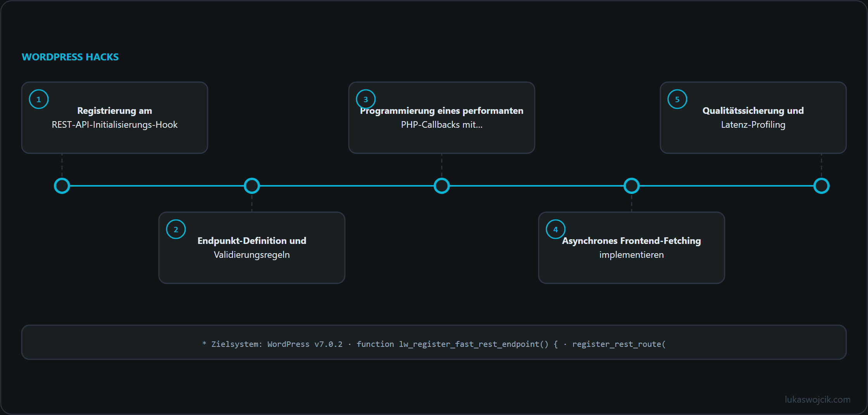Select the timeline node below Qualitätssicherung card
The width and height of the screenshot is (868, 415).
coord(821,186)
